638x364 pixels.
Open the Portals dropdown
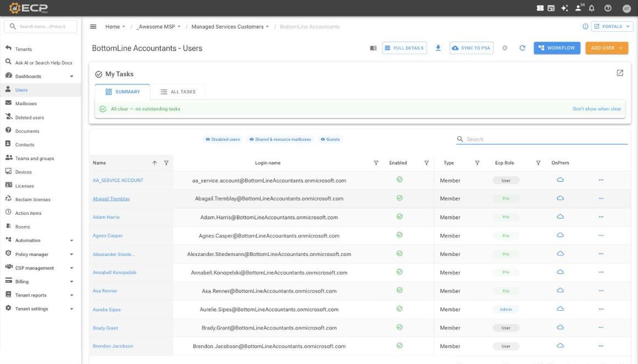612,26
